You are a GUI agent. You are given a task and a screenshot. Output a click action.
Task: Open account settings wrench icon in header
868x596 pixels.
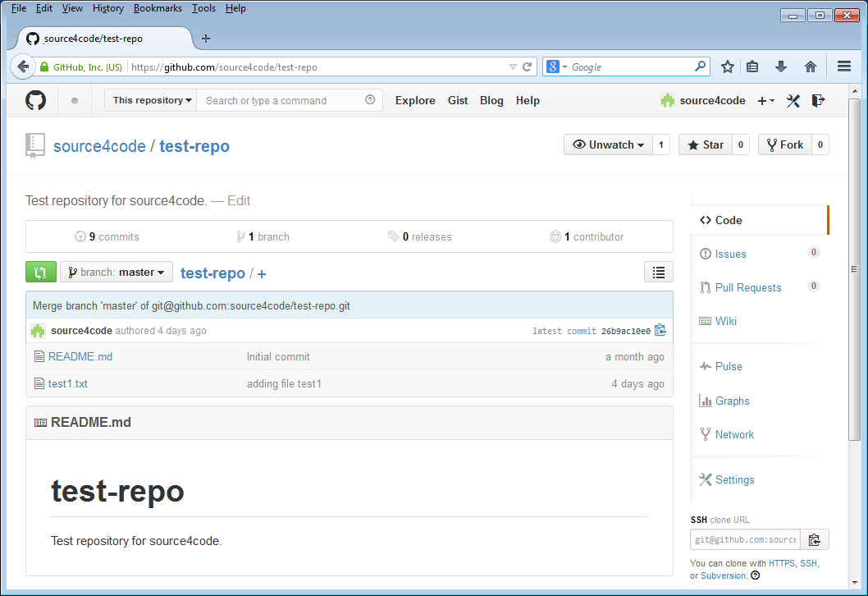(x=793, y=101)
